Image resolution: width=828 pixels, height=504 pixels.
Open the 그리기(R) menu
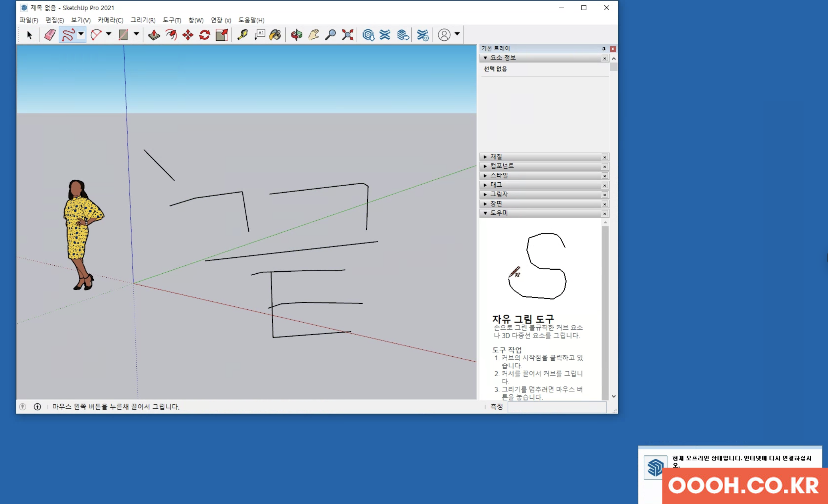[x=143, y=20]
